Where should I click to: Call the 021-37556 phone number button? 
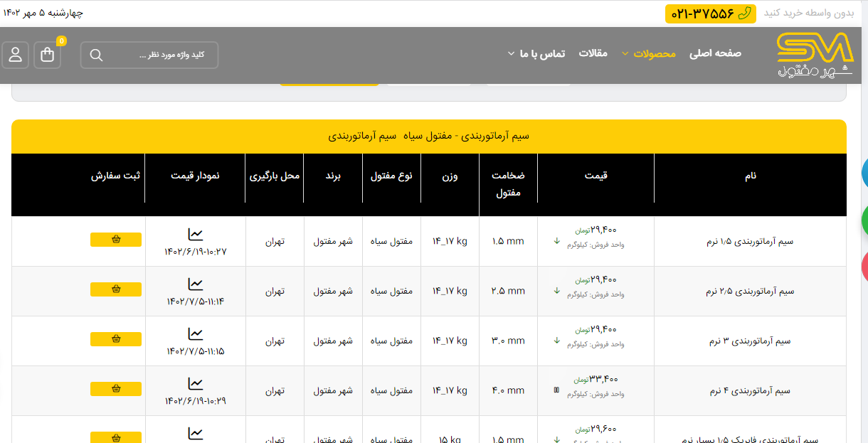tap(702, 14)
